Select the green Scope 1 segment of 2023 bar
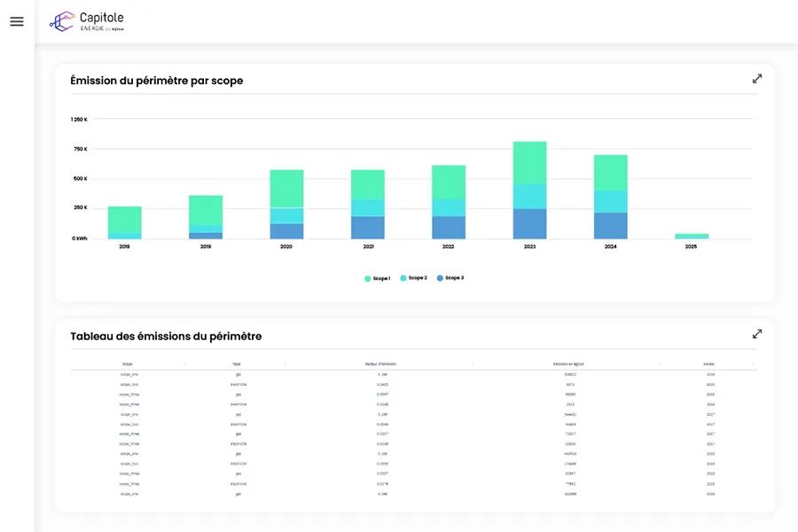798x532 pixels. [529, 163]
